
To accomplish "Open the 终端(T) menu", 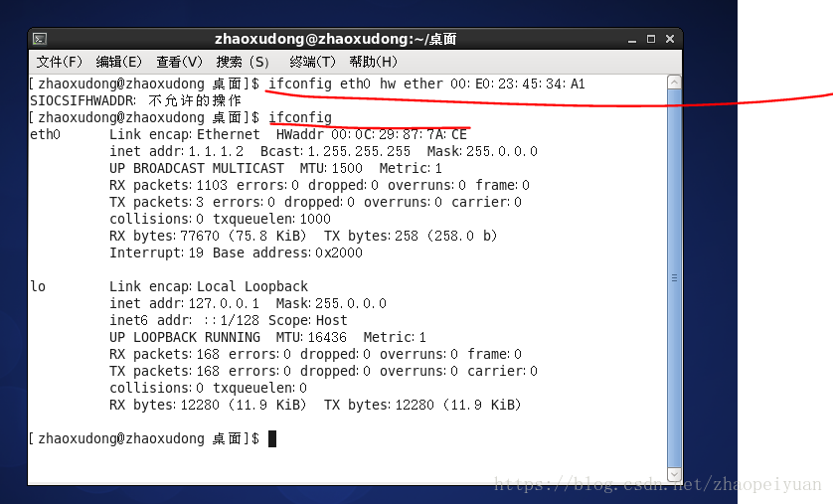I will tap(312, 63).
